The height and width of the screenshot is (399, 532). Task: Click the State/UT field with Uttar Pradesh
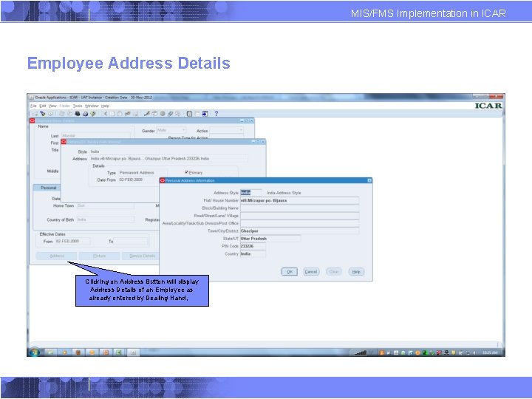coord(270,239)
